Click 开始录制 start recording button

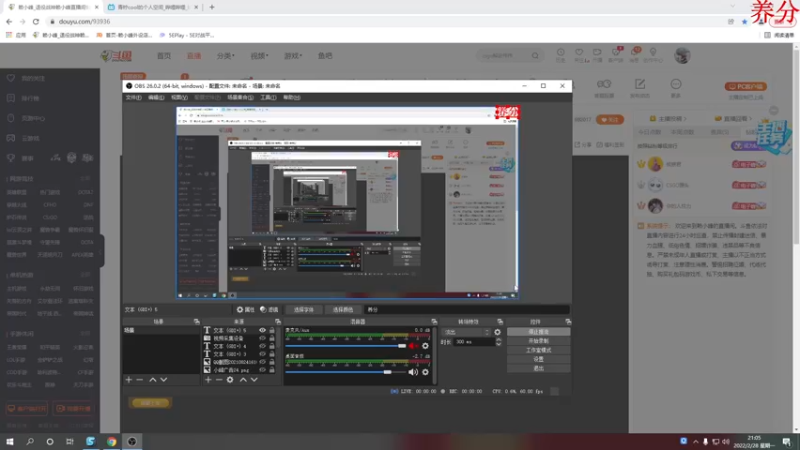(x=538, y=341)
